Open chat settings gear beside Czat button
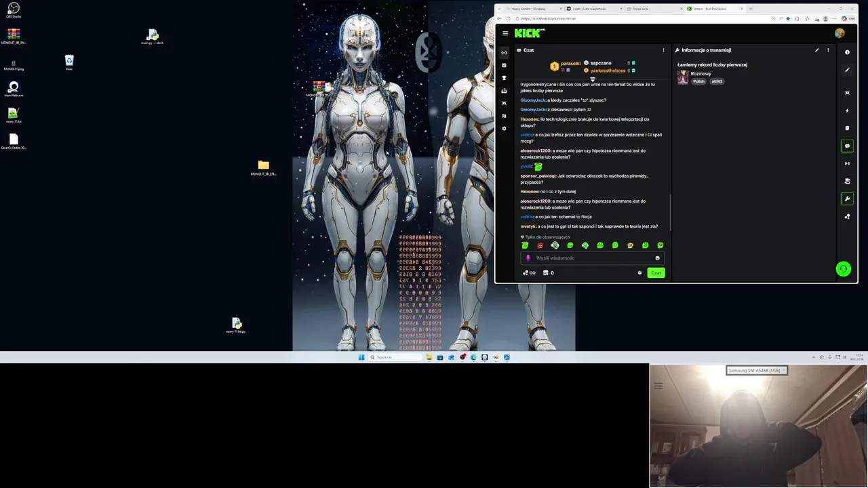The image size is (868, 488). [x=639, y=272]
